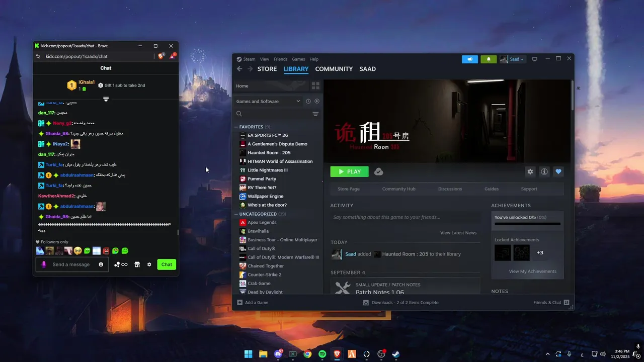The image size is (644, 362).
Task: Open Kick chat settings gear
Action: coord(149,264)
